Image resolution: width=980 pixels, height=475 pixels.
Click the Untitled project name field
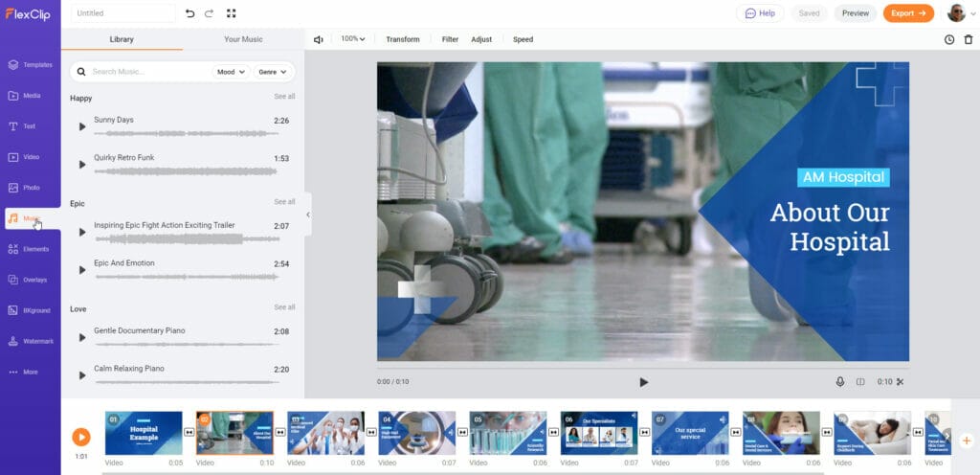123,13
